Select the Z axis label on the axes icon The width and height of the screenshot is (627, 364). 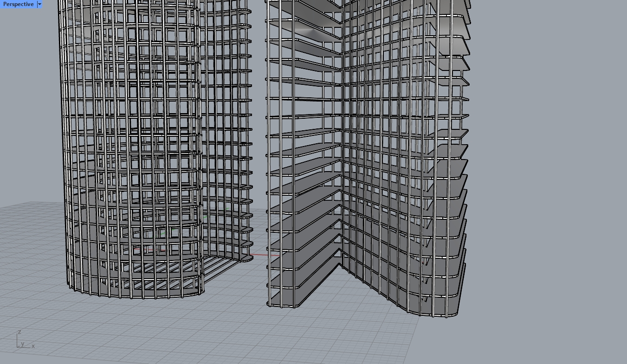[19, 332]
